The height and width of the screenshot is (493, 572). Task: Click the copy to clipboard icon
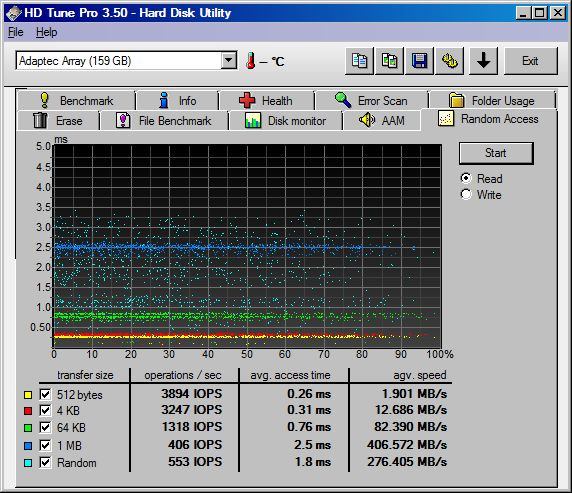pos(360,61)
